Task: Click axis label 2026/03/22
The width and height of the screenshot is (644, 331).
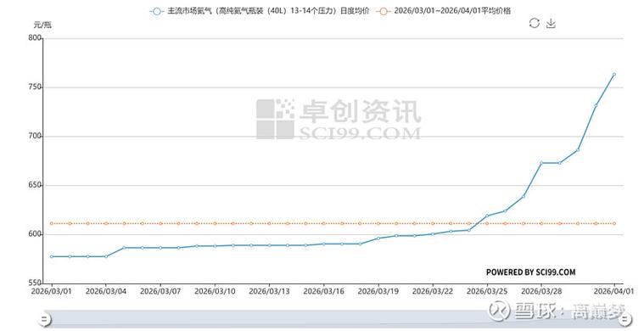Action: click(433, 291)
